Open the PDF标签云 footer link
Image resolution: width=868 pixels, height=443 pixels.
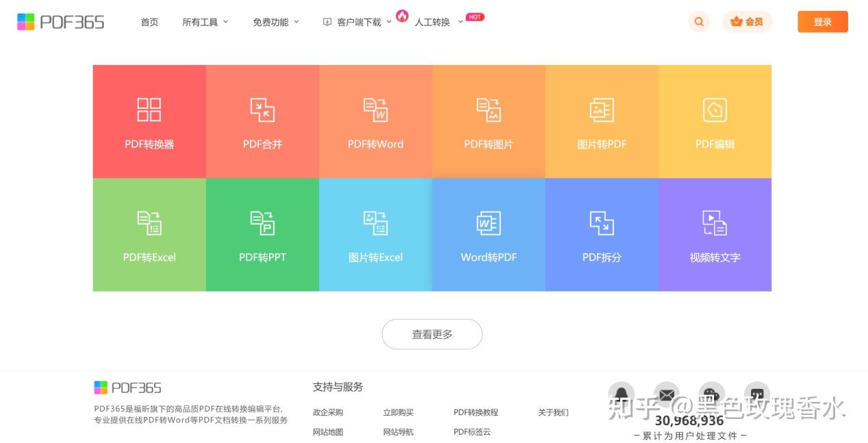click(x=472, y=432)
